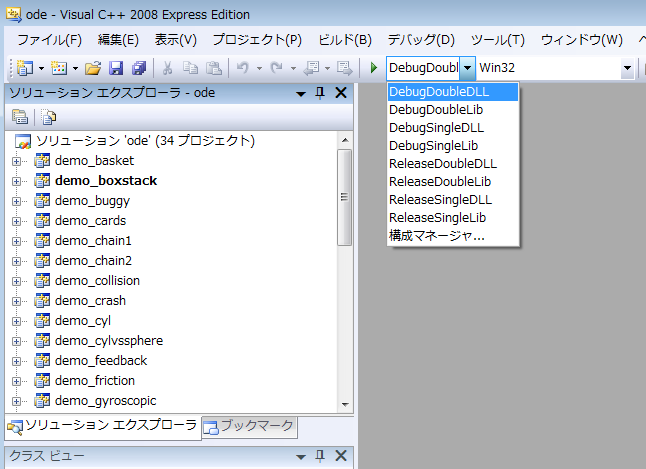Viewport: 646px width, 469px height.
Task: Close the Class View panel
Action: coord(341,456)
